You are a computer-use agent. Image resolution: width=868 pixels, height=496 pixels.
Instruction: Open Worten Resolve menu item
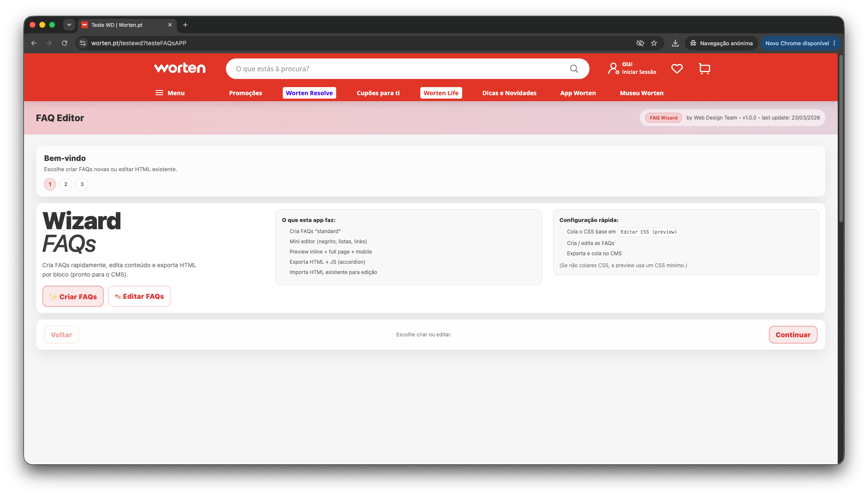309,93
